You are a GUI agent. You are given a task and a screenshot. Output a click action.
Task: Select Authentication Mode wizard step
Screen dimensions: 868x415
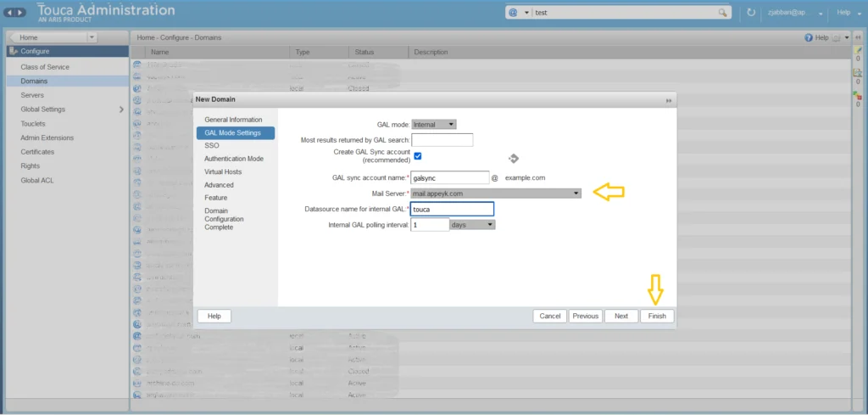coord(236,159)
